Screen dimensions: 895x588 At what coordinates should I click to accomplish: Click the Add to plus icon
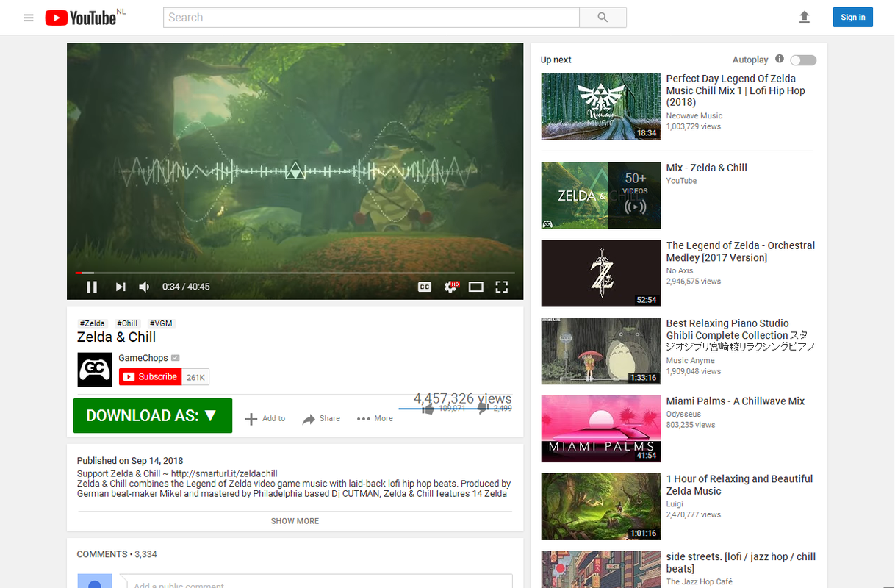251,418
